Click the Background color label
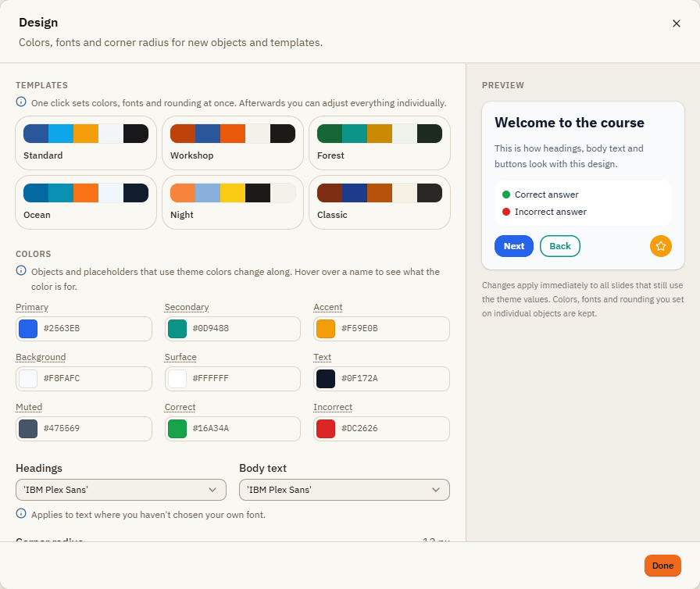The height and width of the screenshot is (589, 700). click(x=41, y=357)
